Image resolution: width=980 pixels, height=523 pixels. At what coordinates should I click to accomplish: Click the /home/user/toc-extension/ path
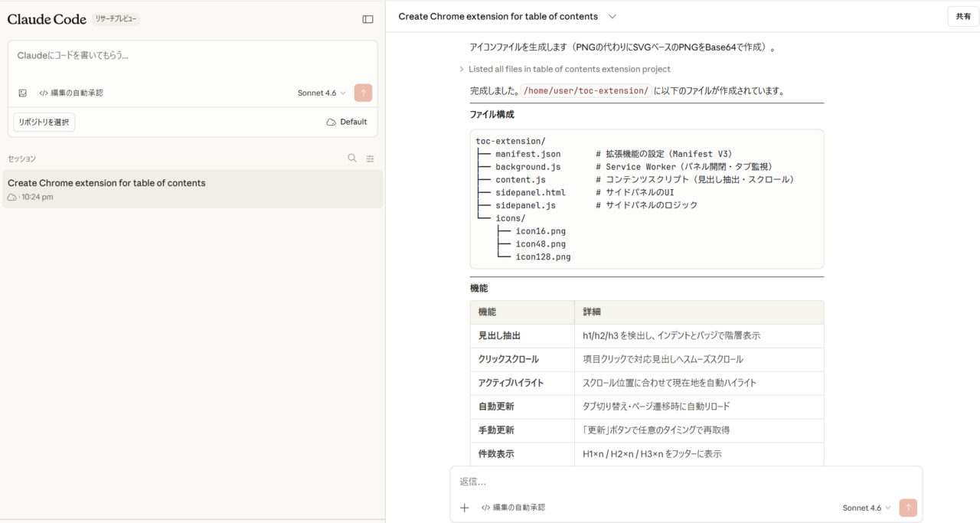click(586, 90)
